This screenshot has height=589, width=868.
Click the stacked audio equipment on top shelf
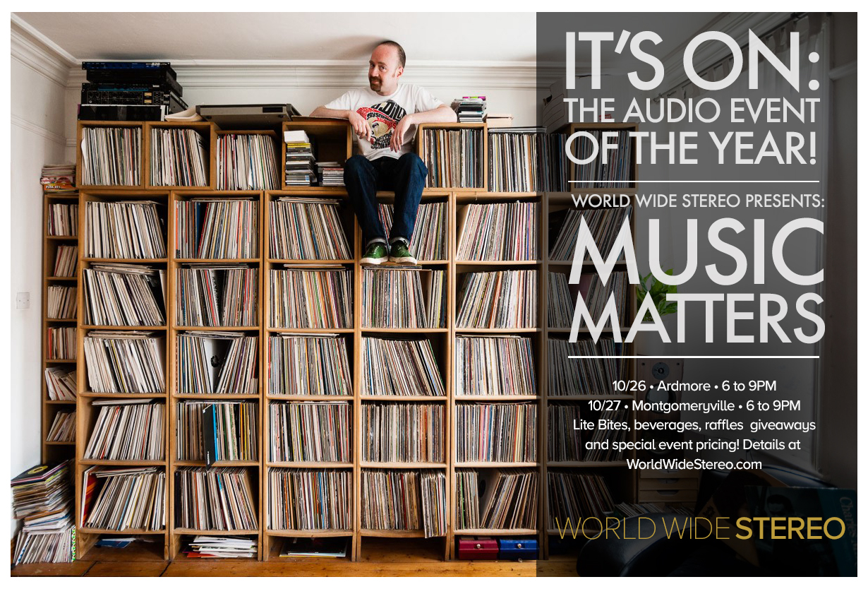point(131,91)
